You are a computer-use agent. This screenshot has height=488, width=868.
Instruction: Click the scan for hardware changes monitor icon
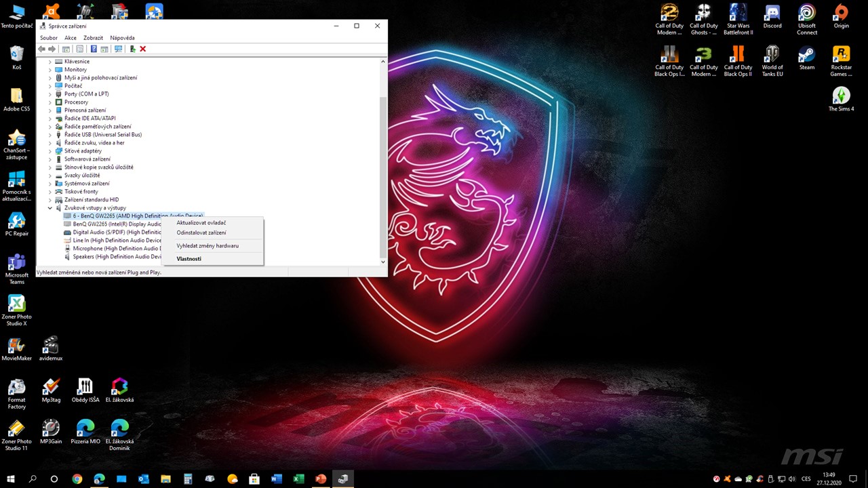click(x=119, y=49)
